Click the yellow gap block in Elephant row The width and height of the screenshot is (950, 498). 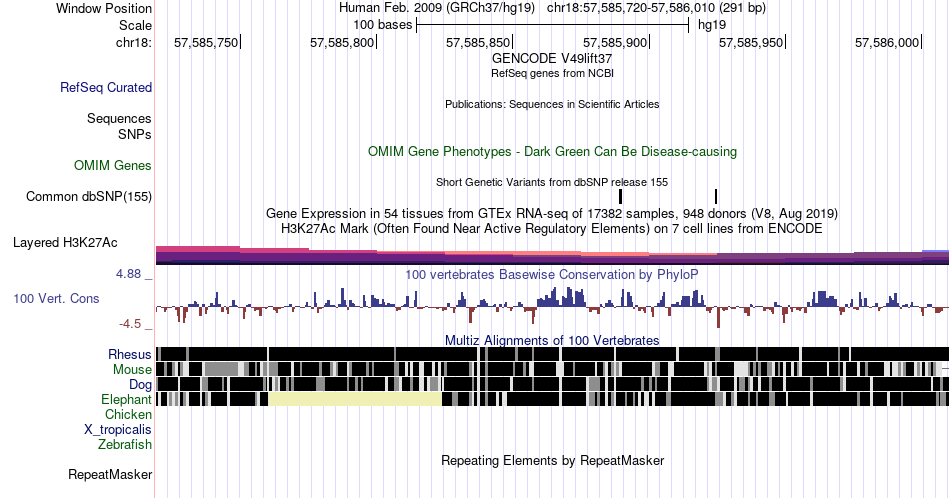click(355, 399)
